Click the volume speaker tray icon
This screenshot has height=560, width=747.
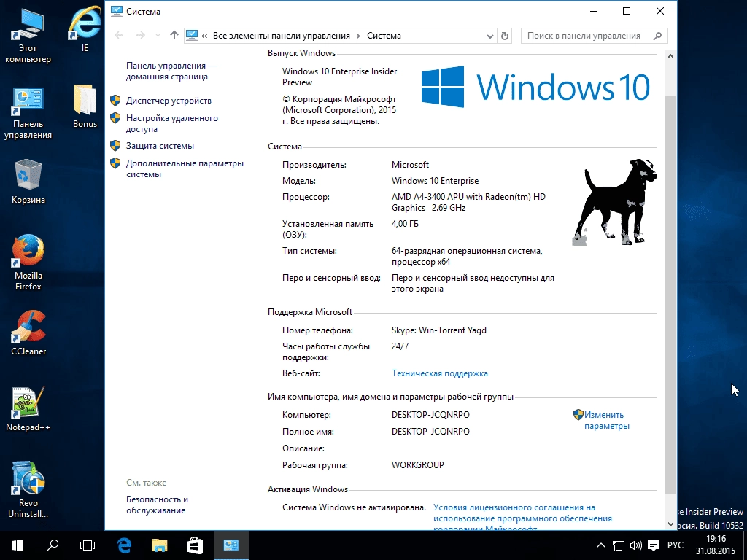(x=635, y=545)
